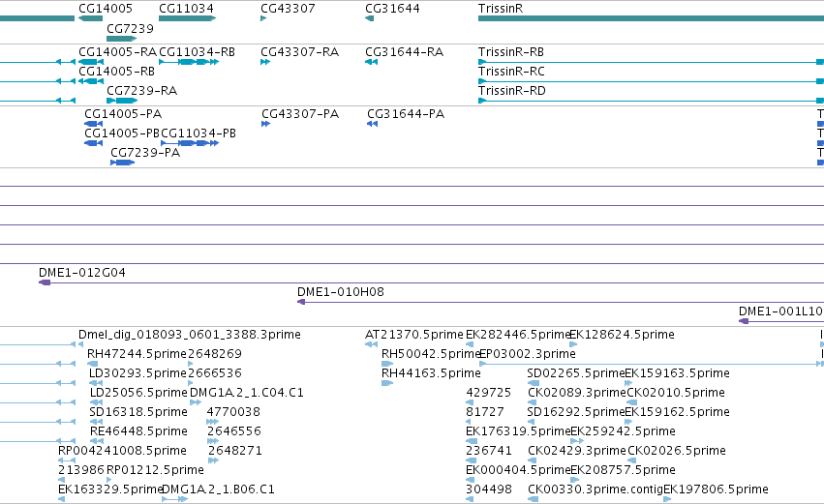
Task: Select transcript CG14005-RA
Action: (x=117, y=52)
